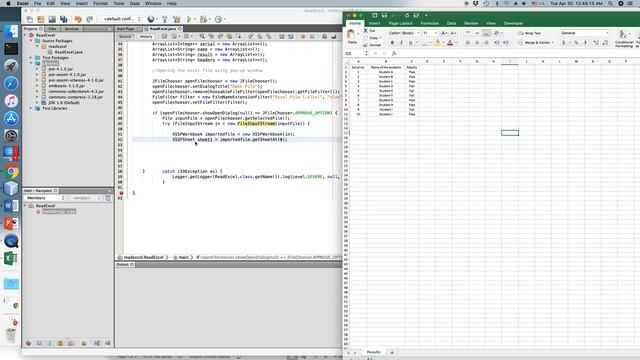Open the General number format dropdown

(x=584, y=33)
